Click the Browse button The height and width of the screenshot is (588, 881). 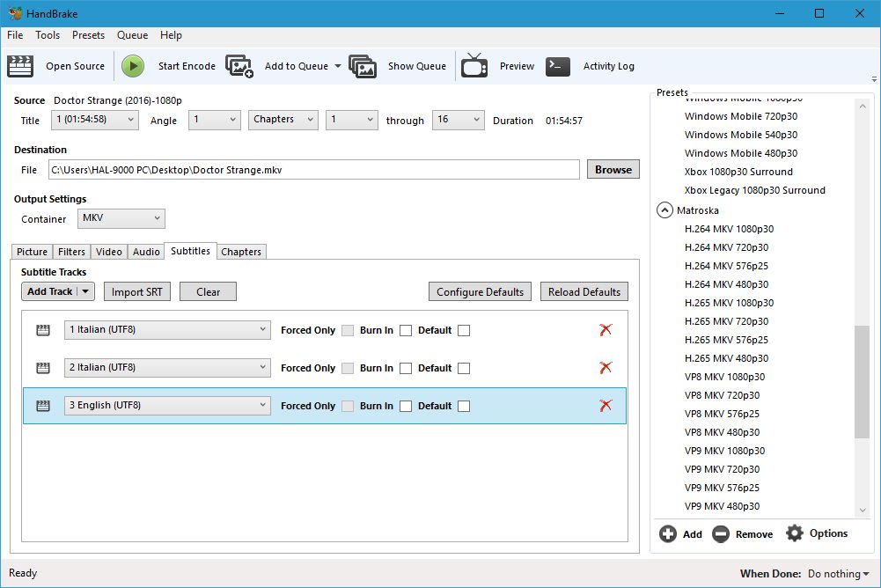point(613,170)
